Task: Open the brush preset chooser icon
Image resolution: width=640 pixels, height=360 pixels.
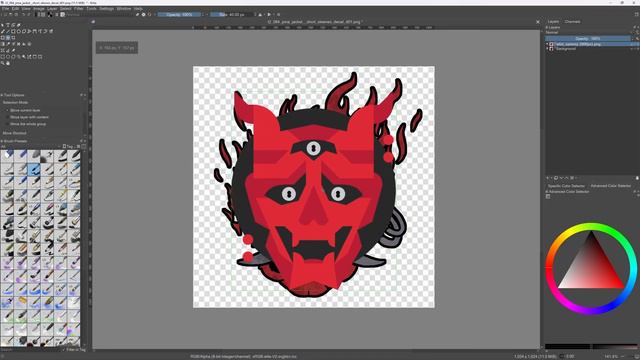Action: pyautogui.click(x=62, y=14)
